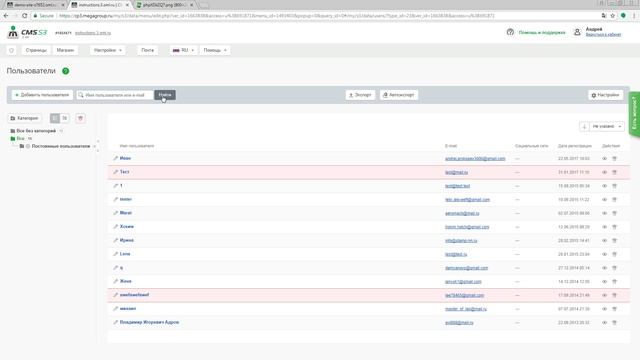Click the Экспорт button

(360, 95)
